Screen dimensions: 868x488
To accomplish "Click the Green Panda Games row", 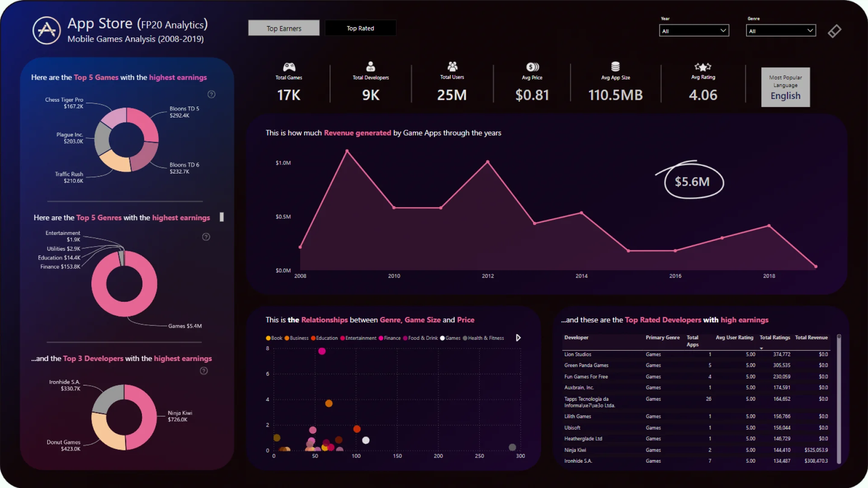I will [696, 365].
